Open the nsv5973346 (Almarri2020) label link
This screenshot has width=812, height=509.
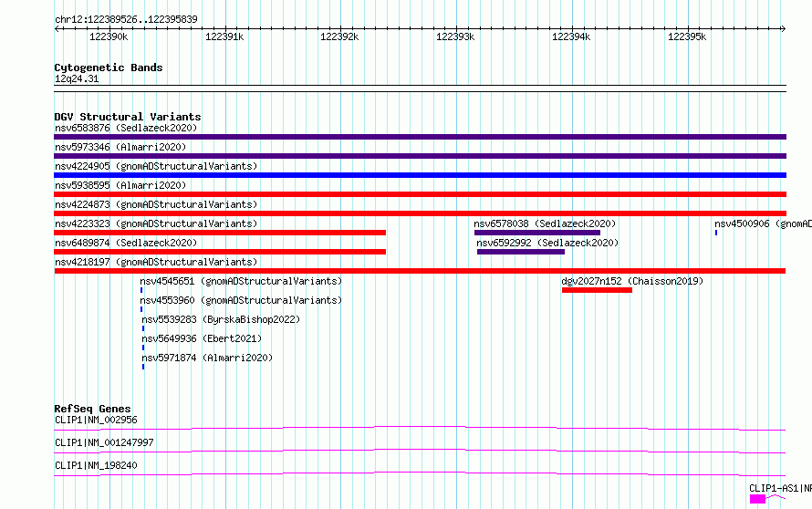pyautogui.click(x=120, y=147)
